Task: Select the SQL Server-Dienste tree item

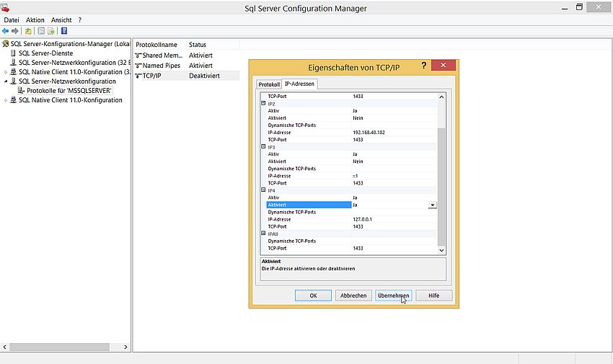Action: [45, 53]
